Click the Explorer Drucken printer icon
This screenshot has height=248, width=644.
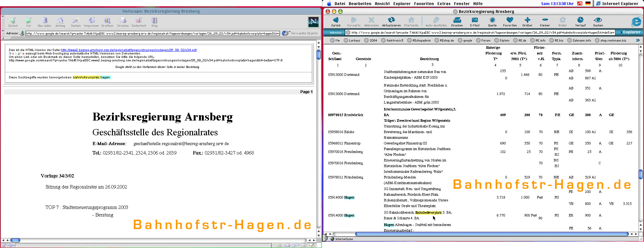click(457, 21)
